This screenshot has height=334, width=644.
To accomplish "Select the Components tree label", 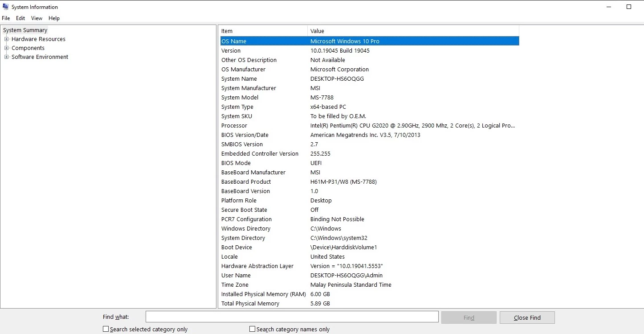I will [28, 48].
